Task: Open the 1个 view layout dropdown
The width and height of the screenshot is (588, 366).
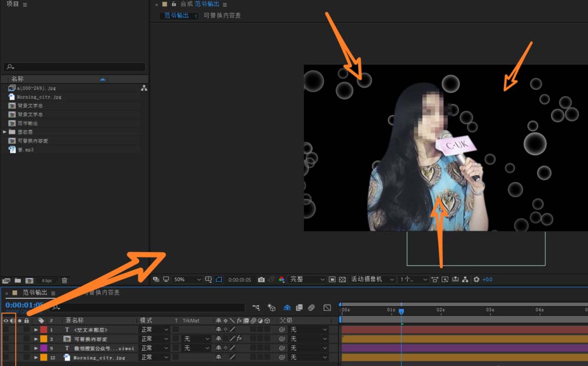Action: [413, 280]
